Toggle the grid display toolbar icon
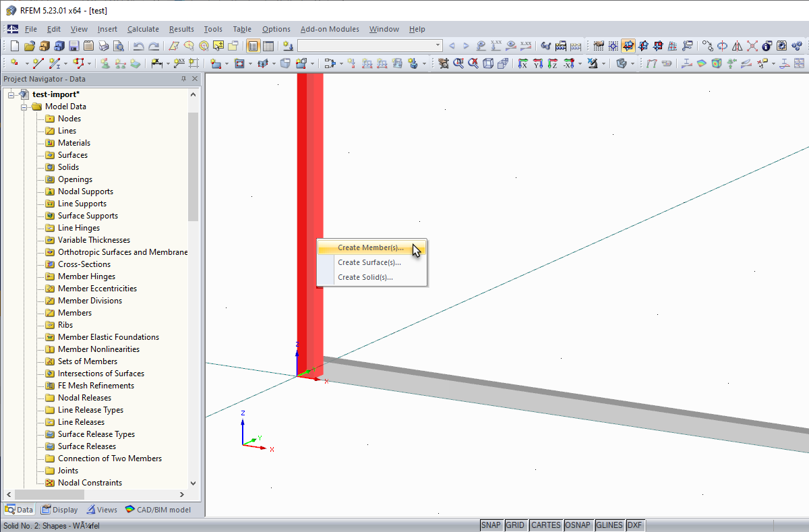The image size is (809, 532). tap(598, 46)
